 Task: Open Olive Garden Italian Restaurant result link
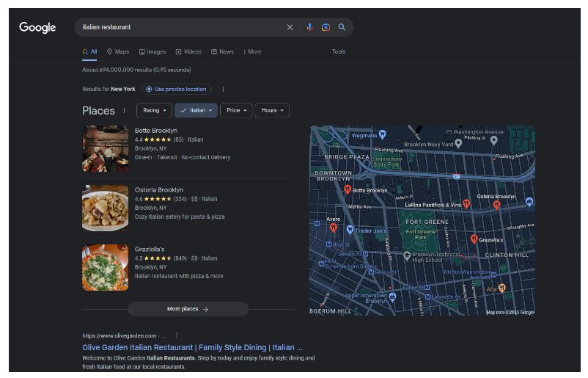pyautogui.click(x=192, y=347)
